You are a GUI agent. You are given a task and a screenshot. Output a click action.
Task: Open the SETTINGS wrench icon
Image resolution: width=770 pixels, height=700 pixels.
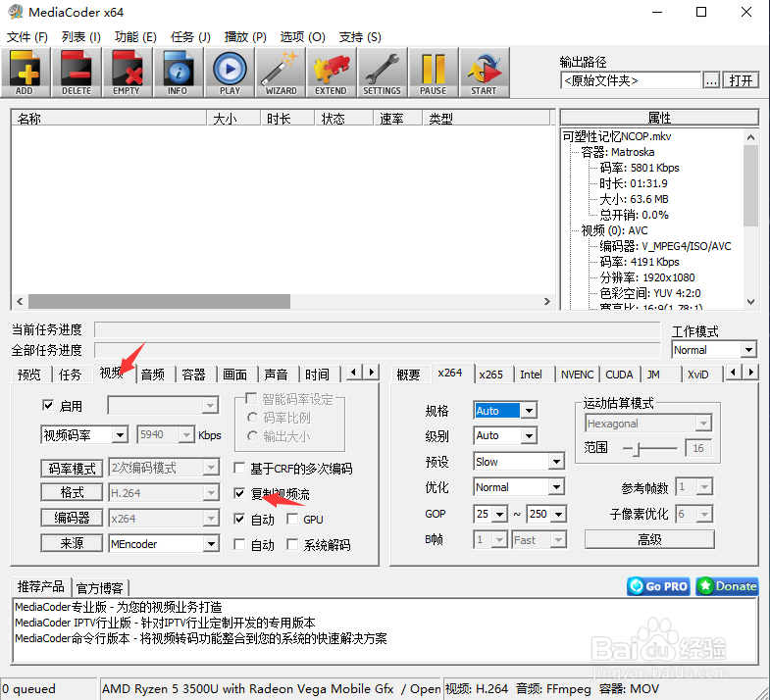pyautogui.click(x=383, y=73)
